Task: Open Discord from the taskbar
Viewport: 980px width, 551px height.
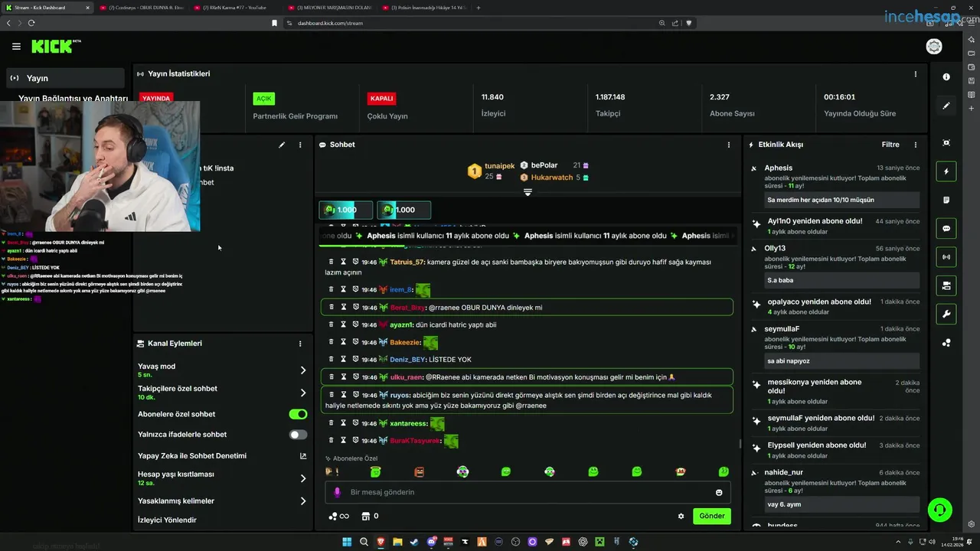Action: coord(433,542)
